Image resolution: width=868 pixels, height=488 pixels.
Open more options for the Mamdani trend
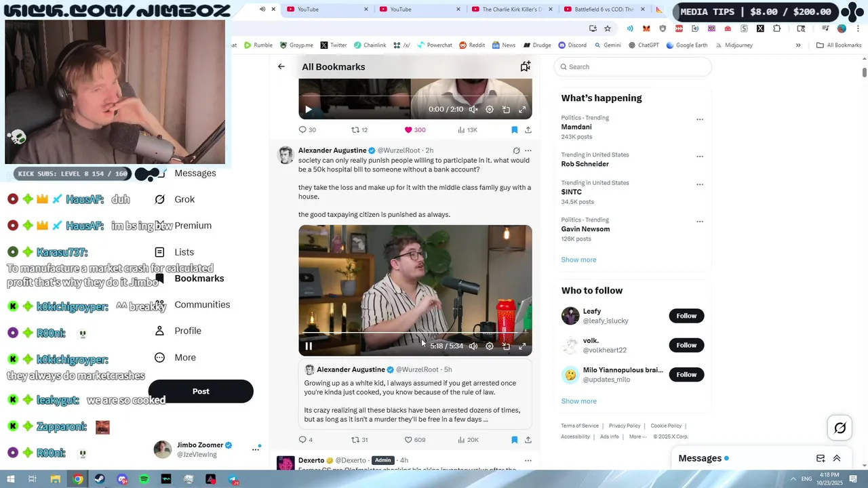tap(700, 119)
